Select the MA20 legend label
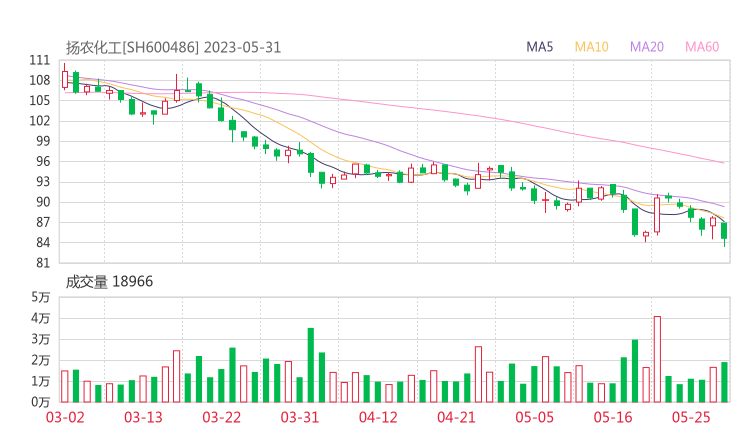The height and width of the screenshot is (440, 740). (x=647, y=47)
